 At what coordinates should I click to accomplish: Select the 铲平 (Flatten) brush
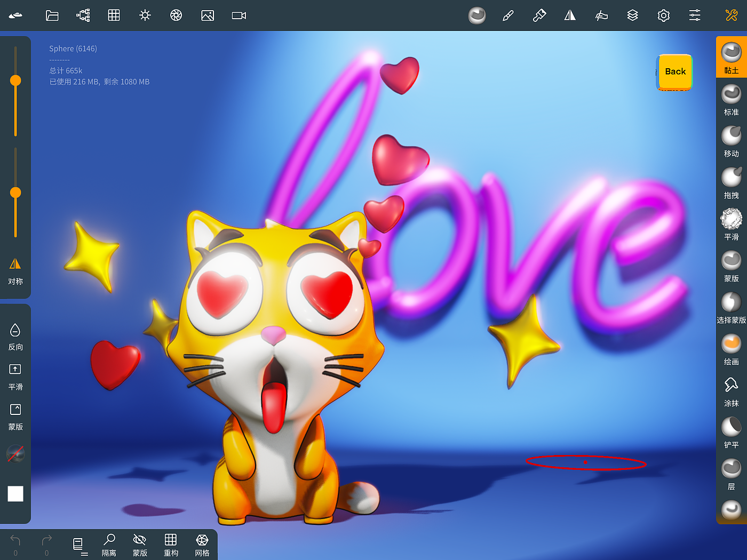(731, 431)
